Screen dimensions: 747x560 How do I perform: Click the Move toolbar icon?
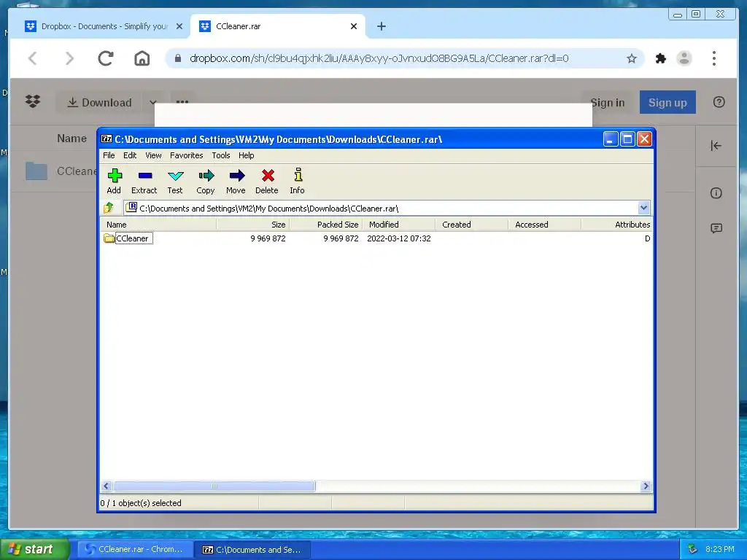(236, 181)
